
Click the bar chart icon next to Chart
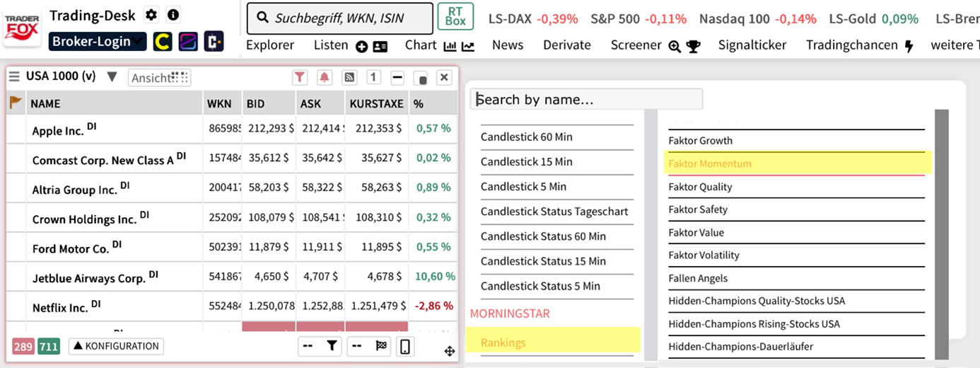tap(450, 47)
